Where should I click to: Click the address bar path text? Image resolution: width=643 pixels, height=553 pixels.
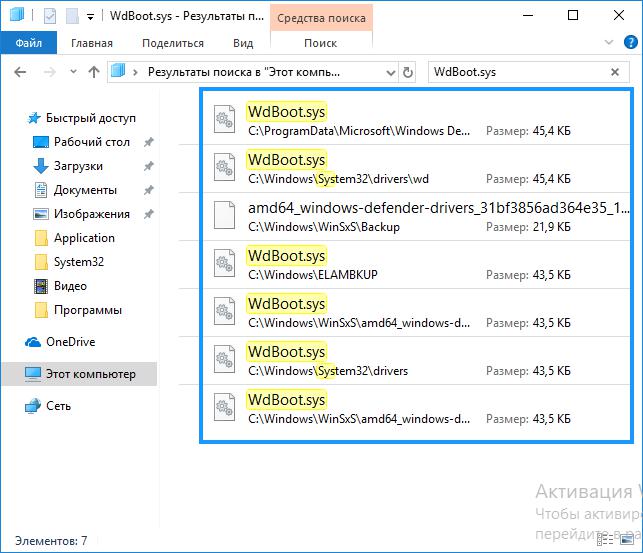(244, 72)
